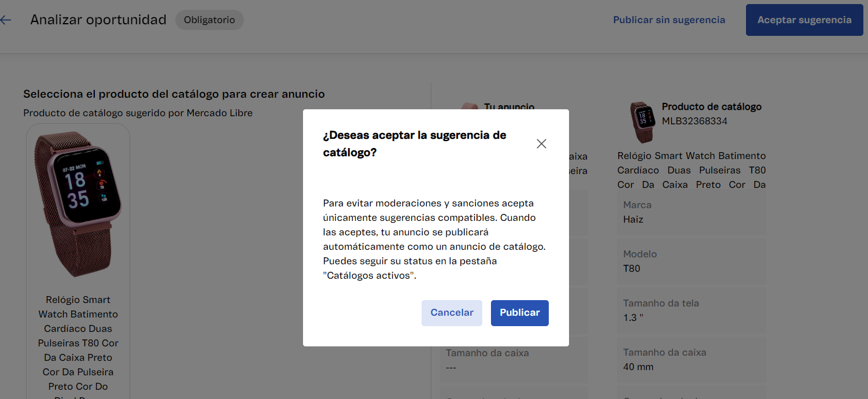Click the Analizar oportunidad page title
The height and width of the screenshot is (399, 868).
point(98,20)
